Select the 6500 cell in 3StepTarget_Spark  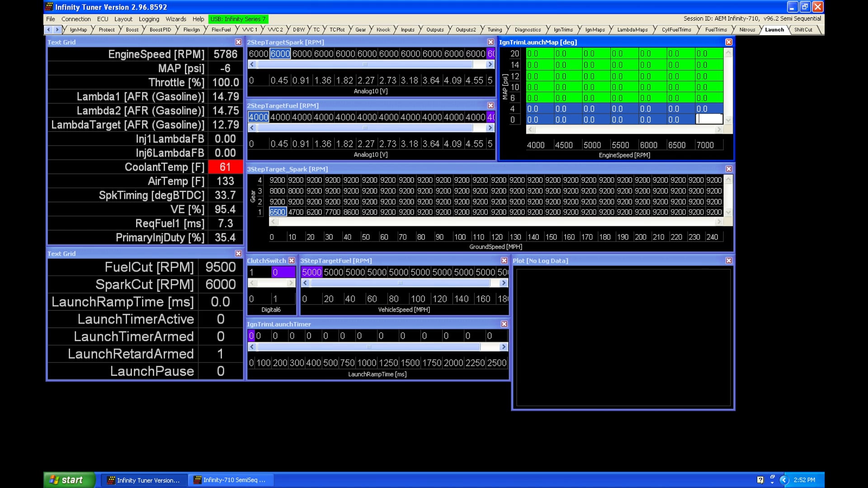(278, 212)
